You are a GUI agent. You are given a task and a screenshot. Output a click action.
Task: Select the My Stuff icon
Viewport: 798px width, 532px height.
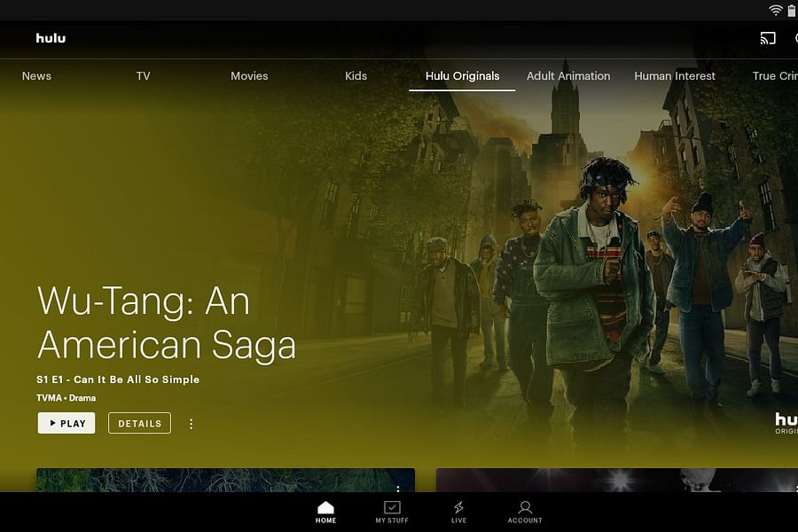point(392,512)
